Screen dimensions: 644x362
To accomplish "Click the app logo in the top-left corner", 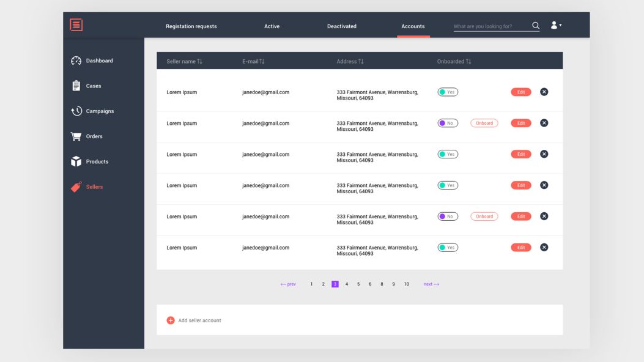I will tap(75, 24).
